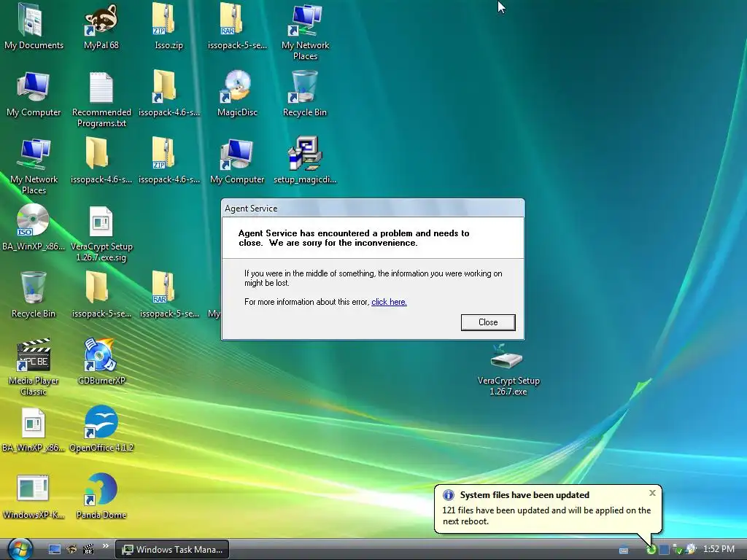The height and width of the screenshot is (560, 747).
Task: Select the VeraCrypt Setup 1.26.7.exe.sig file
Action: pos(101,233)
